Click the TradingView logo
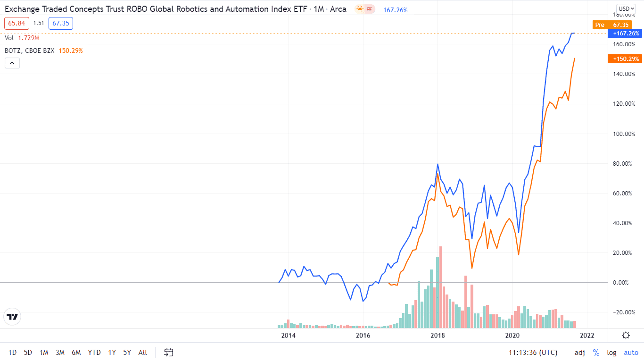The image size is (644, 362). [x=12, y=316]
